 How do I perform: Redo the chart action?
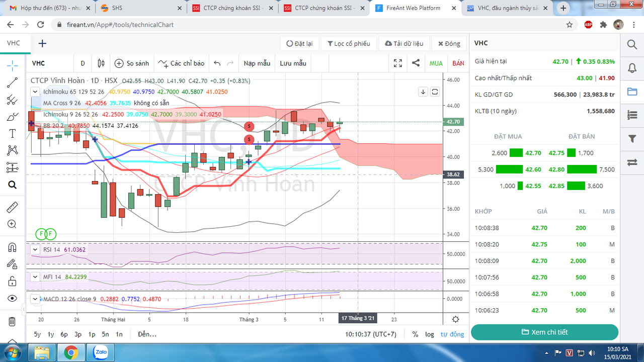tap(230, 63)
